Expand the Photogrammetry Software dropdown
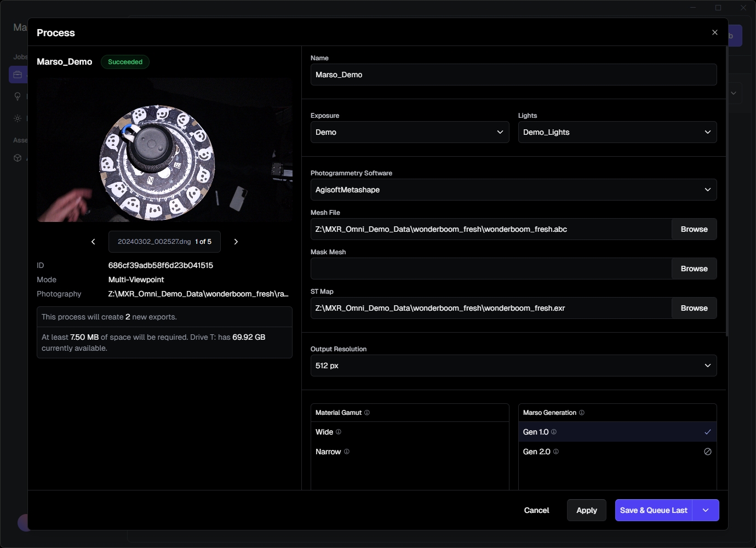Viewport: 756px width, 548px height. tap(513, 190)
